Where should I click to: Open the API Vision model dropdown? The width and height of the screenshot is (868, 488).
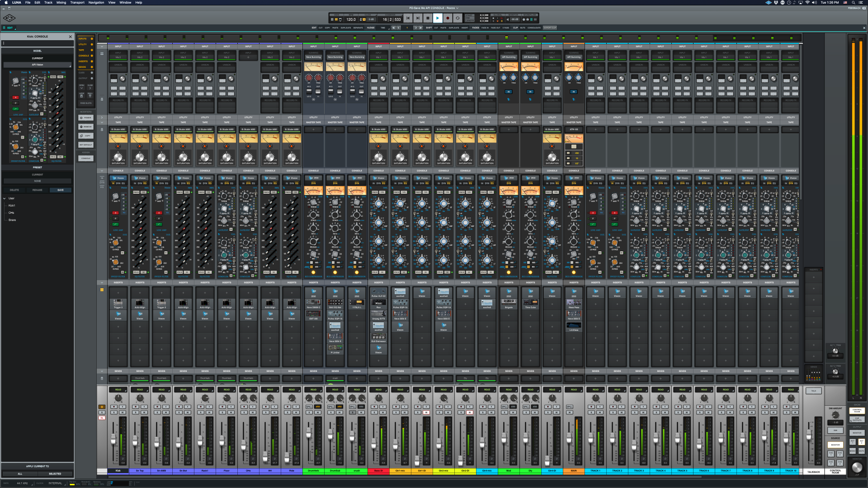pyautogui.click(x=38, y=65)
